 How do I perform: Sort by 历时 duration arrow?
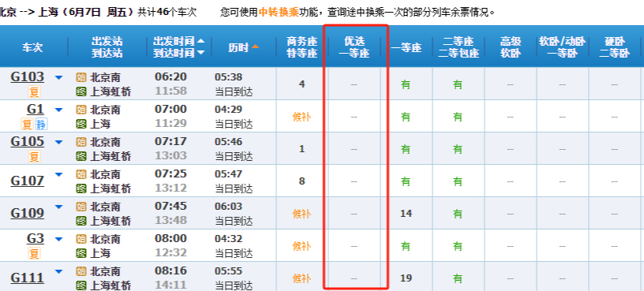(x=255, y=47)
